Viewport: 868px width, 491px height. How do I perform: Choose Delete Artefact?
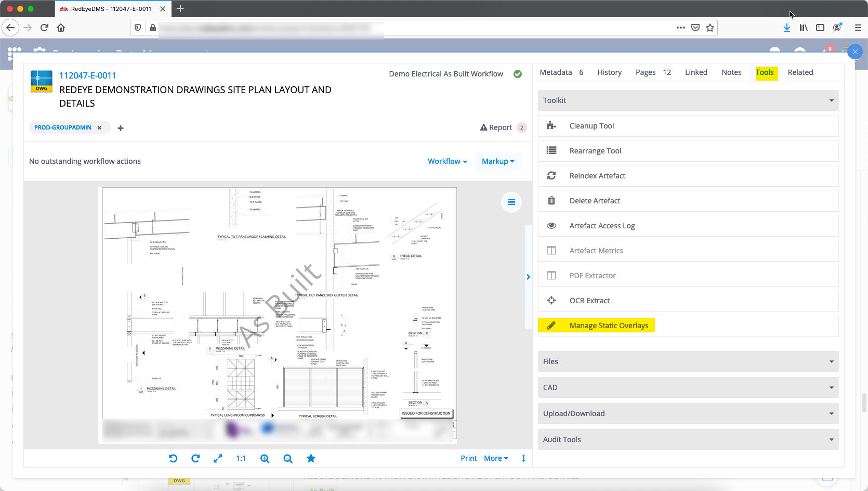coord(688,201)
